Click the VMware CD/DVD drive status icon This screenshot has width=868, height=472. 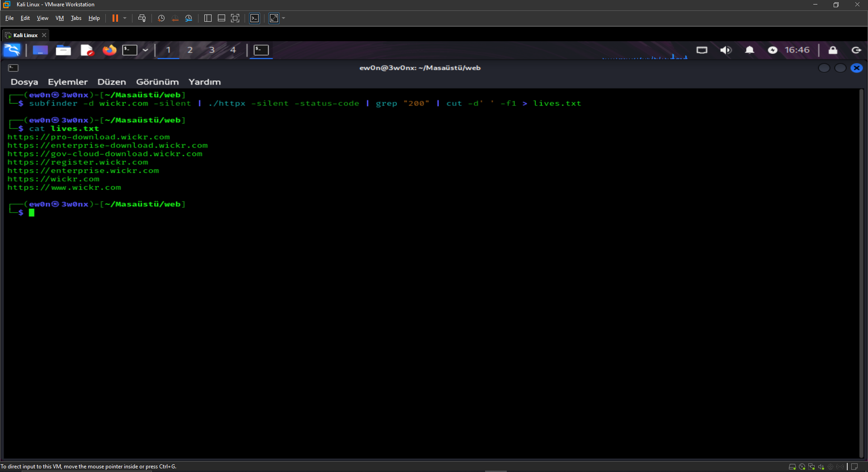coord(802,467)
